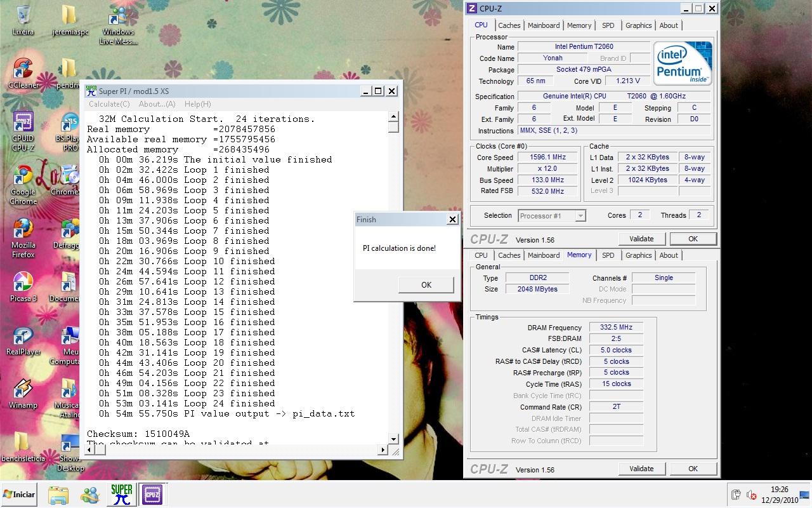Open the CPUID CPU-Z desktop shortcut
The image size is (812, 508).
coord(23,131)
